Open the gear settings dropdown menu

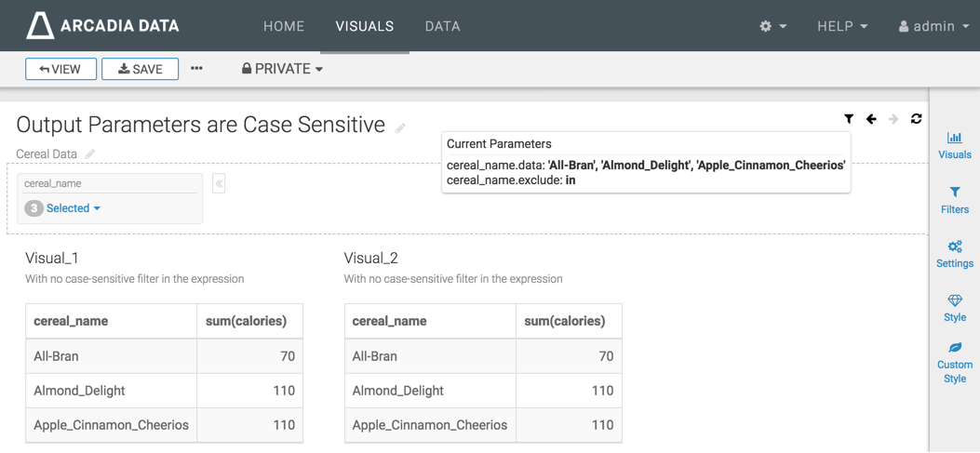(x=772, y=26)
